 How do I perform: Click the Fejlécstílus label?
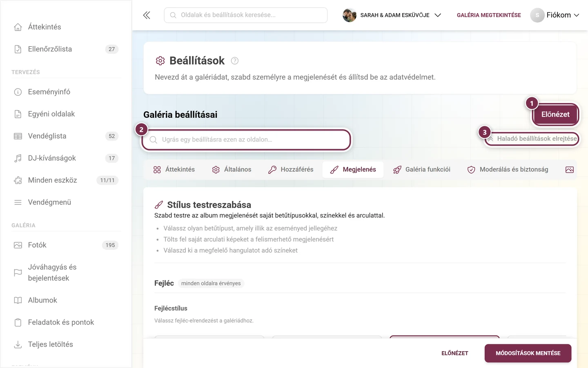171,308
